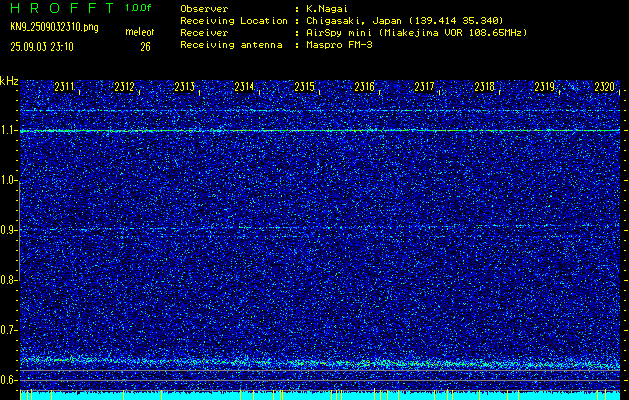Click the Observer field label
This screenshot has height=400, width=629.
tap(204, 8)
